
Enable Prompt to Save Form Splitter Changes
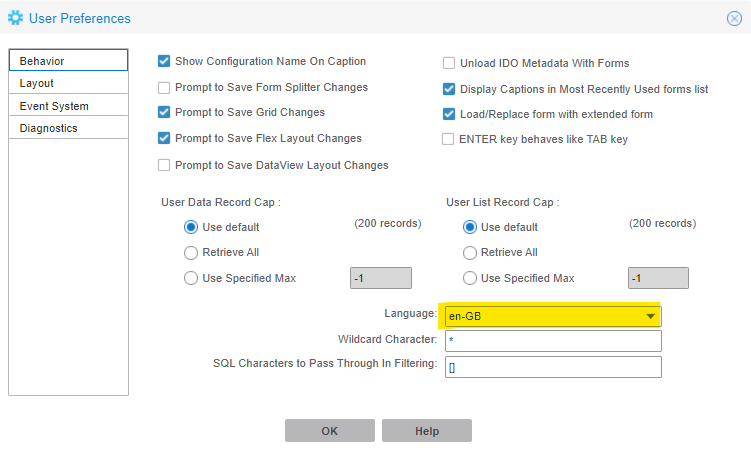(x=164, y=88)
